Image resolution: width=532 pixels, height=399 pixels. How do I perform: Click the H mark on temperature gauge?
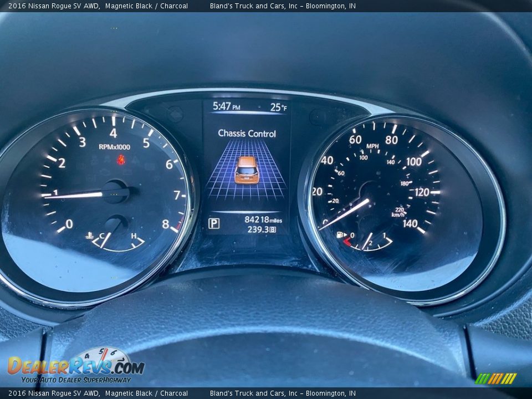(134, 236)
